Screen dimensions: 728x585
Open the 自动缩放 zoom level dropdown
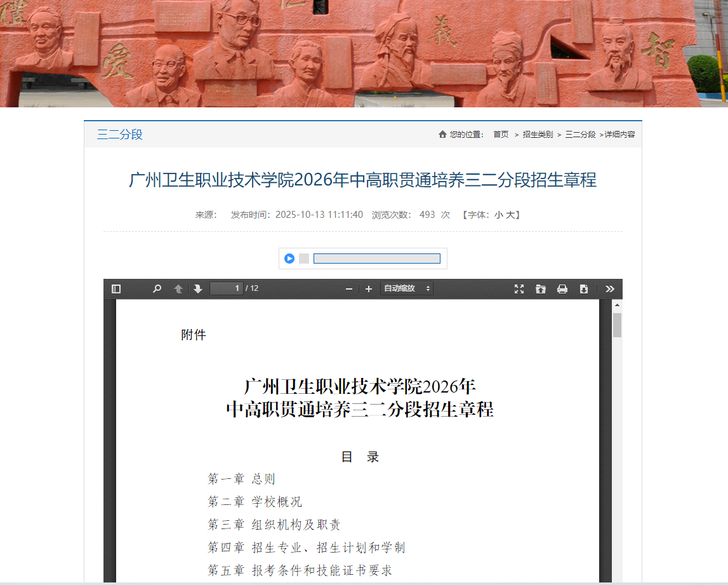pyautogui.click(x=406, y=288)
